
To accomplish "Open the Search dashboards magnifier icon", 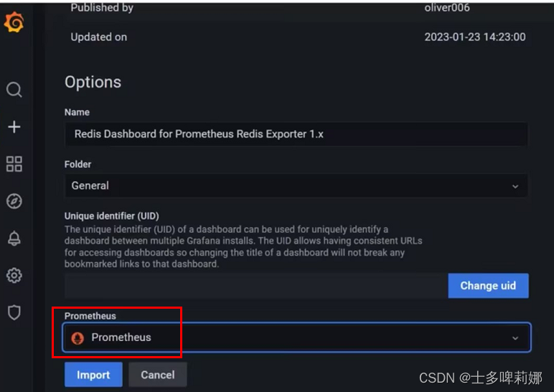I will 14,90.
